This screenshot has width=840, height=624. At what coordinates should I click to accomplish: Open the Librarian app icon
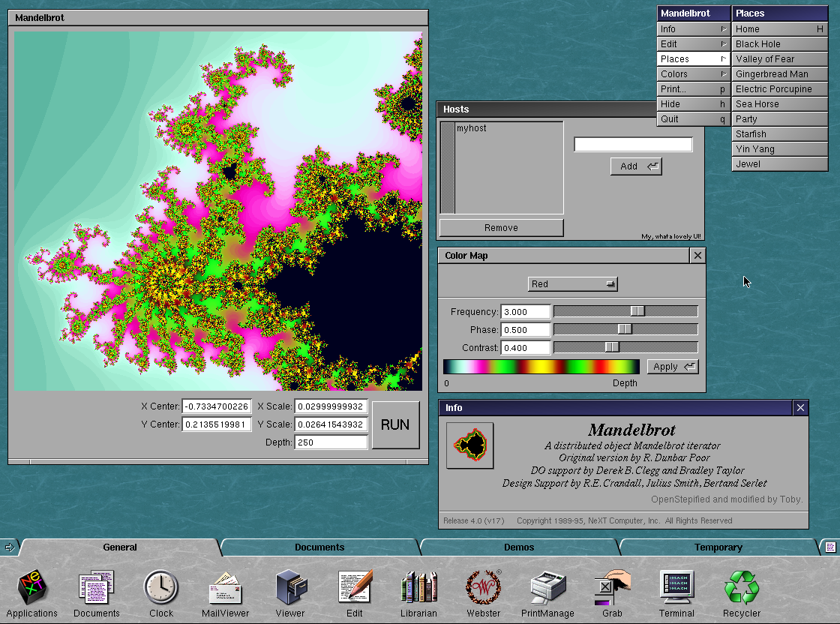(x=418, y=587)
